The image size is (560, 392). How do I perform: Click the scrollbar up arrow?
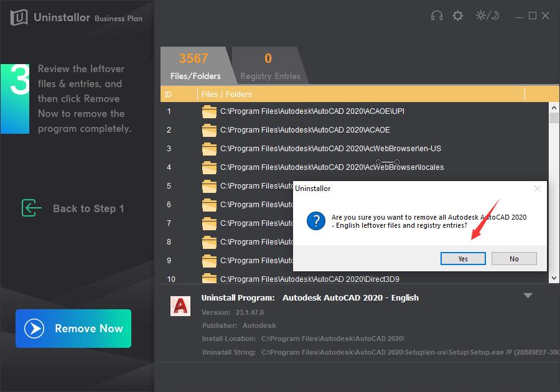(x=554, y=107)
